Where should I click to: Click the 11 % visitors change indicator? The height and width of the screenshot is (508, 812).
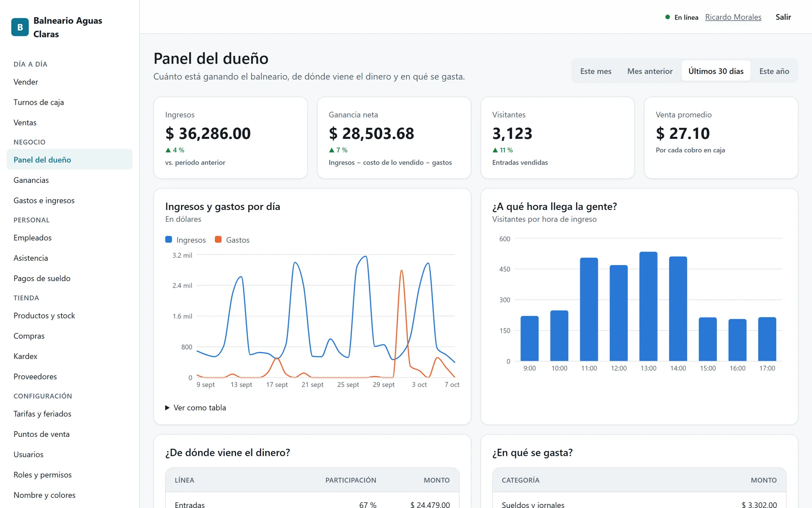502,150
